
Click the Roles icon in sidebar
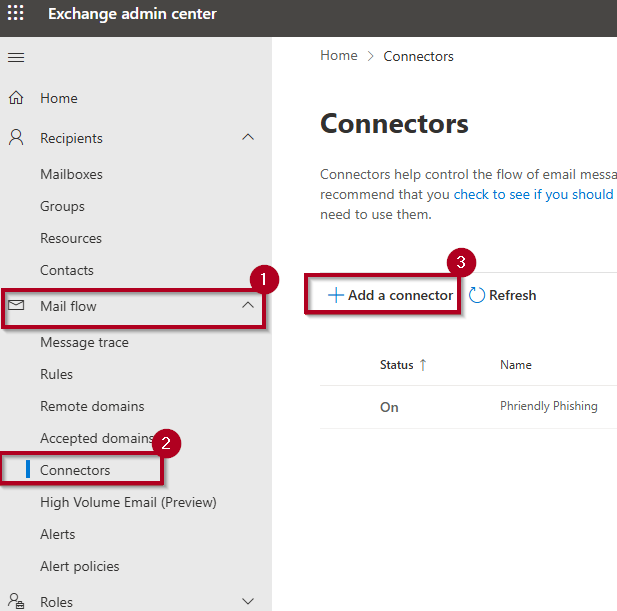point(16,602)
